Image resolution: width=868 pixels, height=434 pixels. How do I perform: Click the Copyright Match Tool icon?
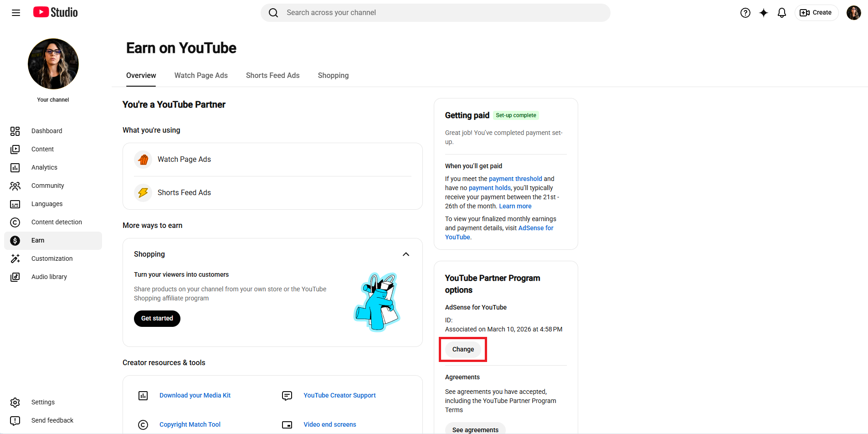pos(143,425)
